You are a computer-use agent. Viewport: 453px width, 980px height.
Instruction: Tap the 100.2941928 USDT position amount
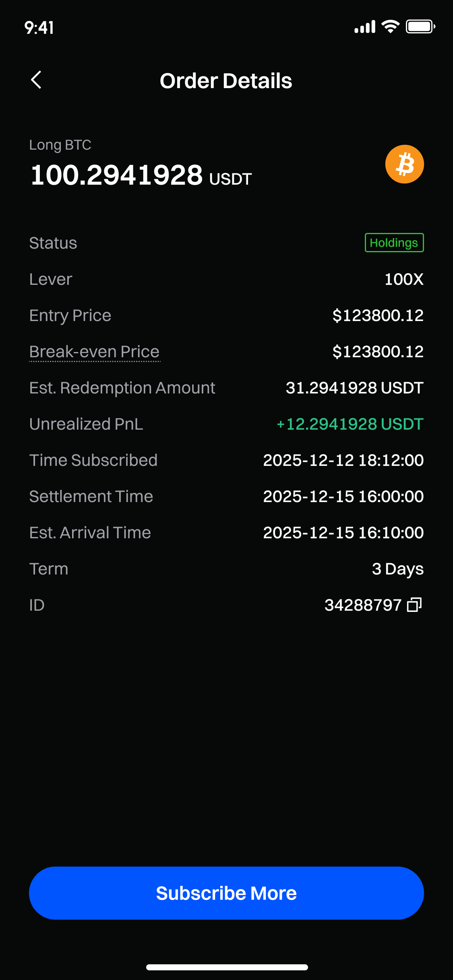click(141, 175)
